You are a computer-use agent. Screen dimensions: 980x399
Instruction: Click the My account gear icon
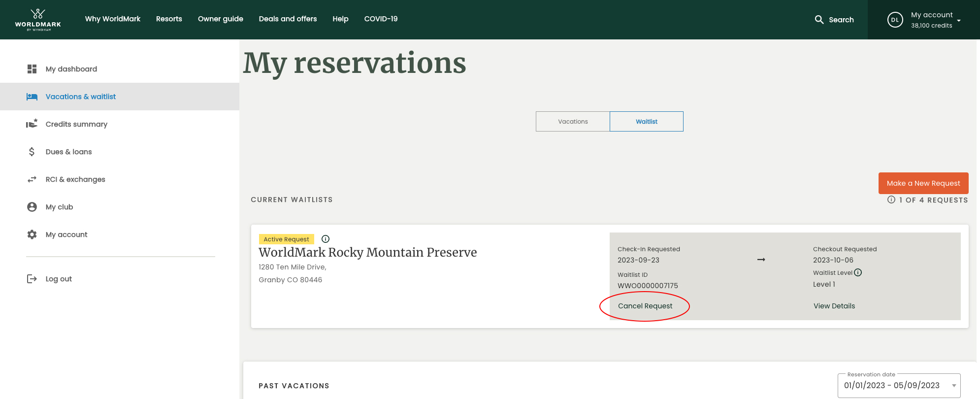[32, 234]
